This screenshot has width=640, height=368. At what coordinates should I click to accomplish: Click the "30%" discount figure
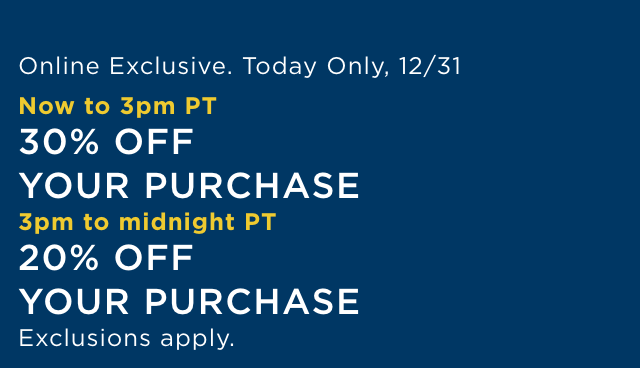(x=59, y=142)
